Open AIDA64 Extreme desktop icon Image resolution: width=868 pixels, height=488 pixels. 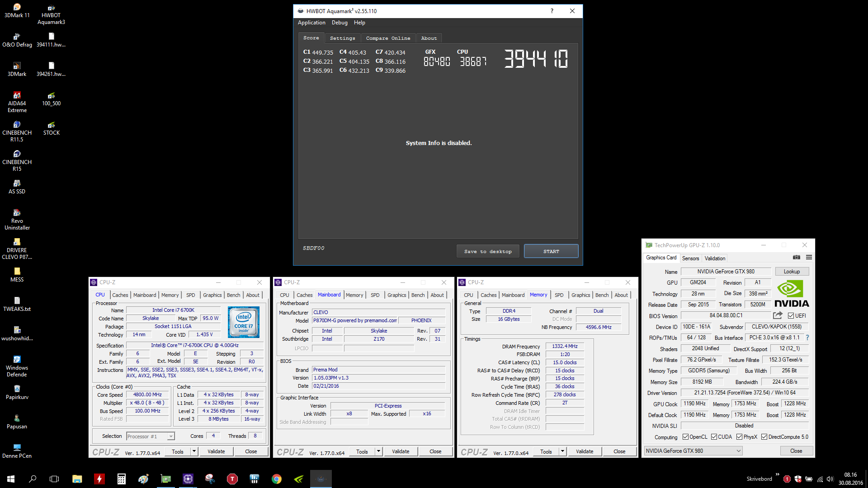pos(17,102)
